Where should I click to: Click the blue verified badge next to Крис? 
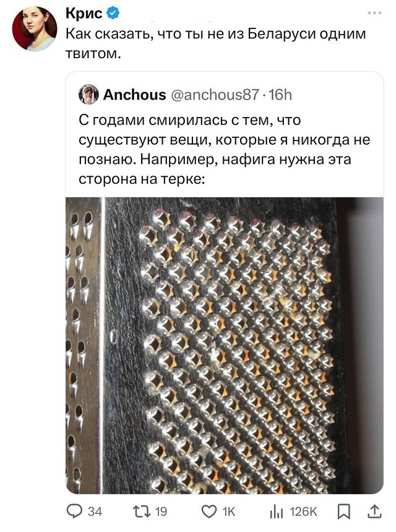coord(113,13)
